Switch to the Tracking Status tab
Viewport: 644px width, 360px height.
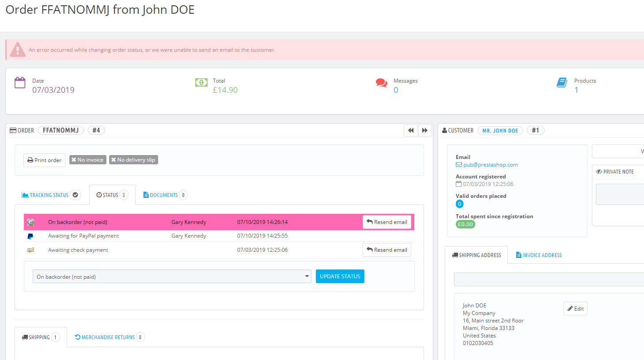[x=51, y=195]
